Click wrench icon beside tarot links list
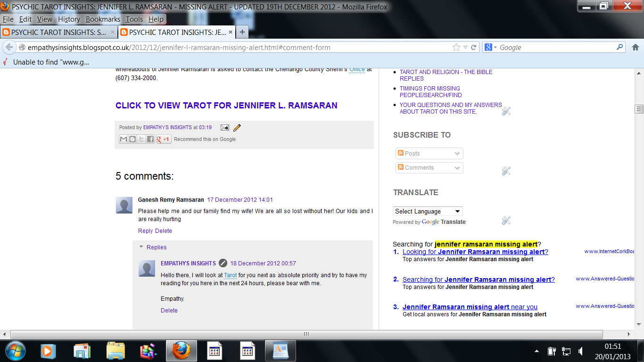Image resolution: width=644 pixels, height=362 pixels. point(506,111)
